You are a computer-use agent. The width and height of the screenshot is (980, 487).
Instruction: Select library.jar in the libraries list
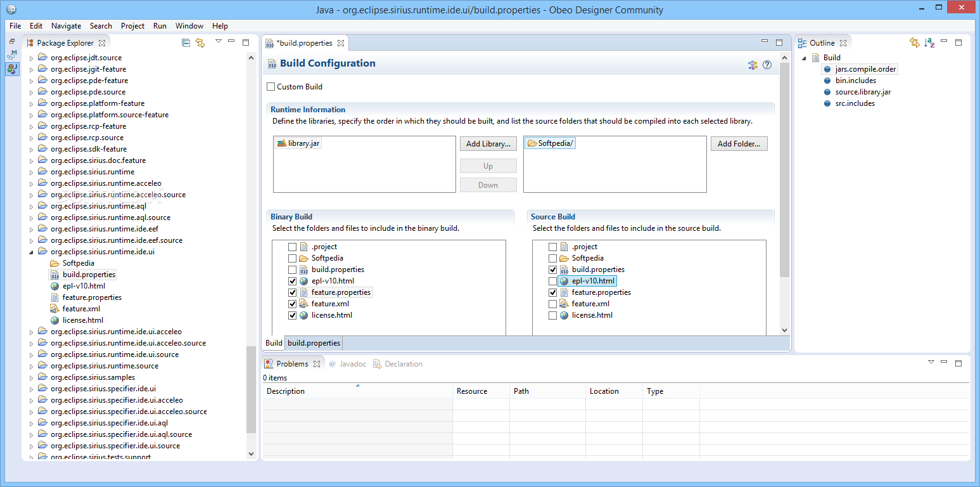click(x=298, y=143)
